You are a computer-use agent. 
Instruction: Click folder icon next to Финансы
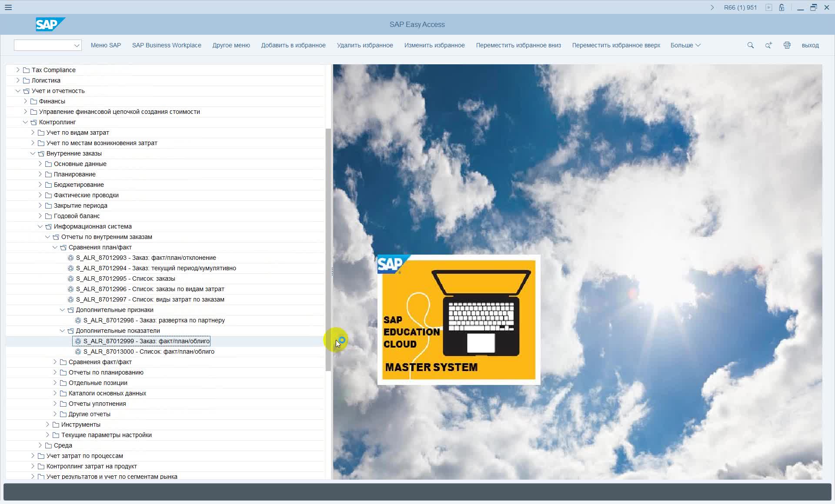pos(33,101)
